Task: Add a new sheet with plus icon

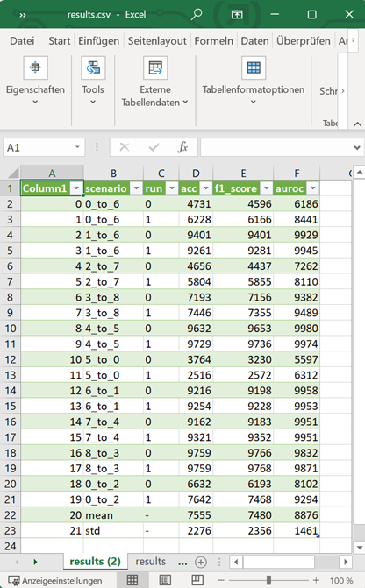Action: pos(201,562)
